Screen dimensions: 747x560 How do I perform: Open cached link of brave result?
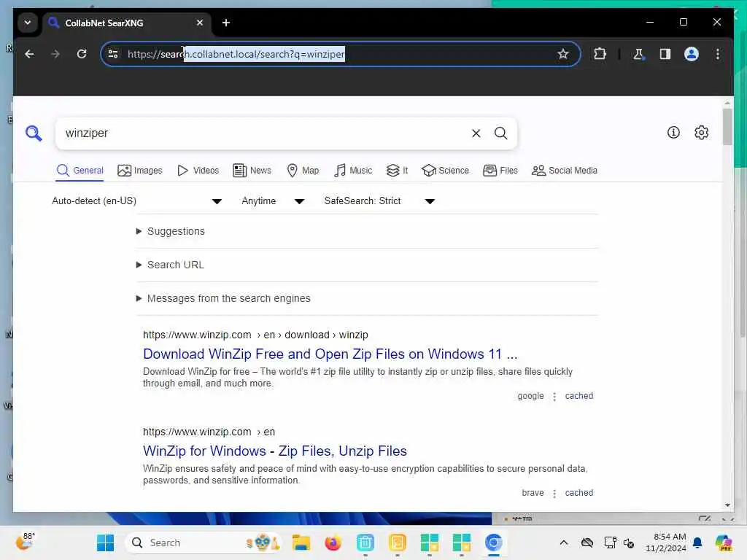click(578, 493)
